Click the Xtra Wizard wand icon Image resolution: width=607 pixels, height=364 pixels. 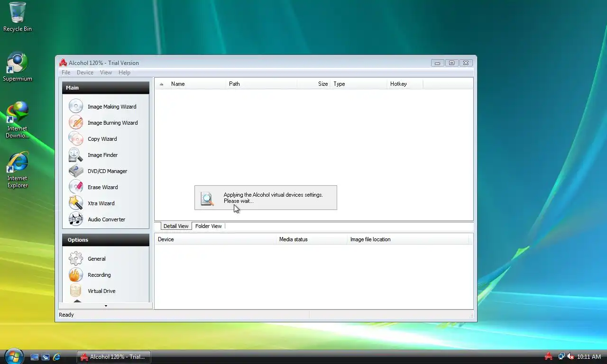(76, 203)
